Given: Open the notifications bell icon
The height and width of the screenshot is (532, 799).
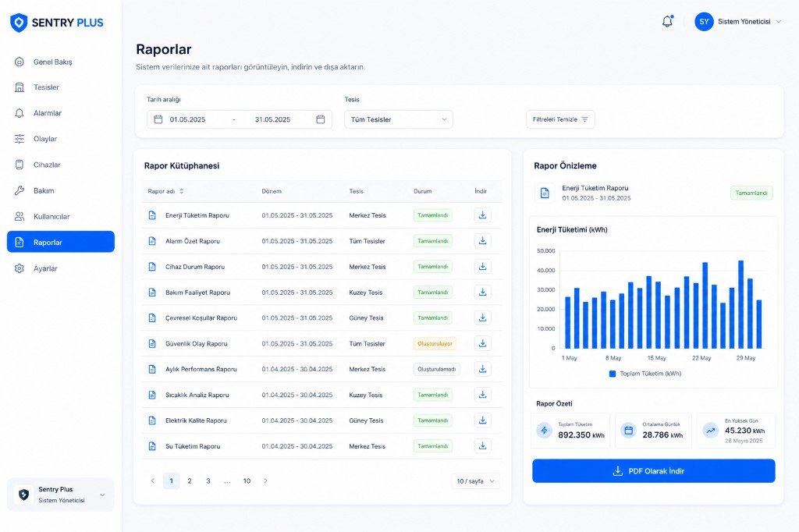Looking at the screenshot, I should (x=668, y=21).
